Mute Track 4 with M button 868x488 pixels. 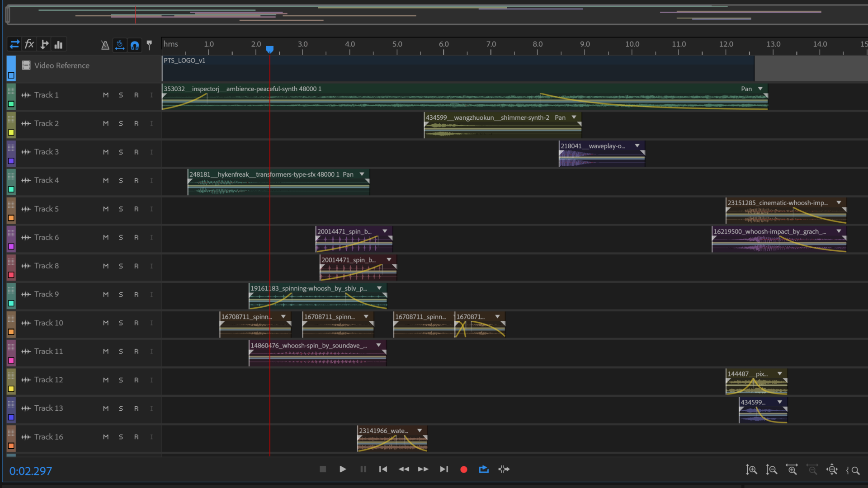click(x=106, y=181)
